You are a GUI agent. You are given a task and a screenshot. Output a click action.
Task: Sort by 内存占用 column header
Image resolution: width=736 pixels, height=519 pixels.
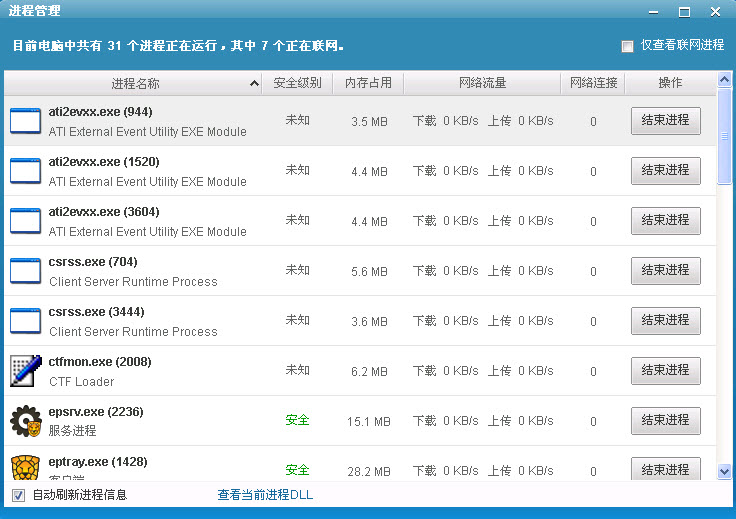[x=368, y=83]
